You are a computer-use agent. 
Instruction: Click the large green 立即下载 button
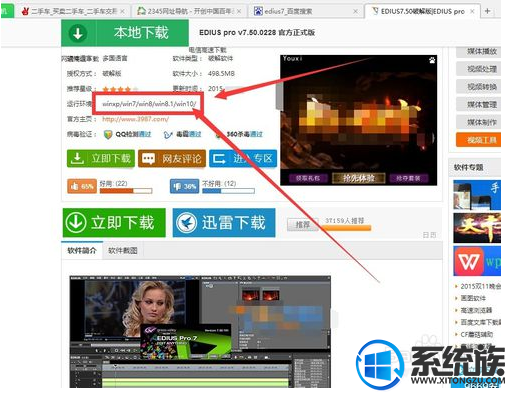114,223
